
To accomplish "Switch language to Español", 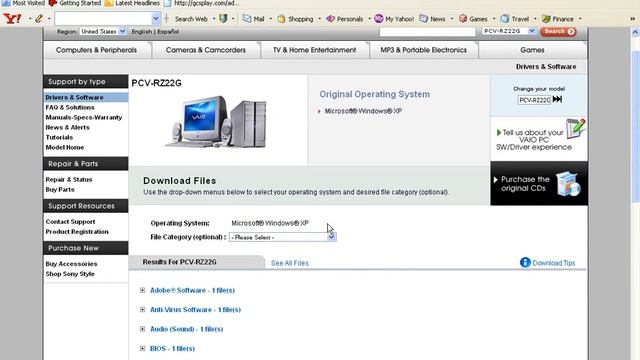I will (x=168, y=32).
